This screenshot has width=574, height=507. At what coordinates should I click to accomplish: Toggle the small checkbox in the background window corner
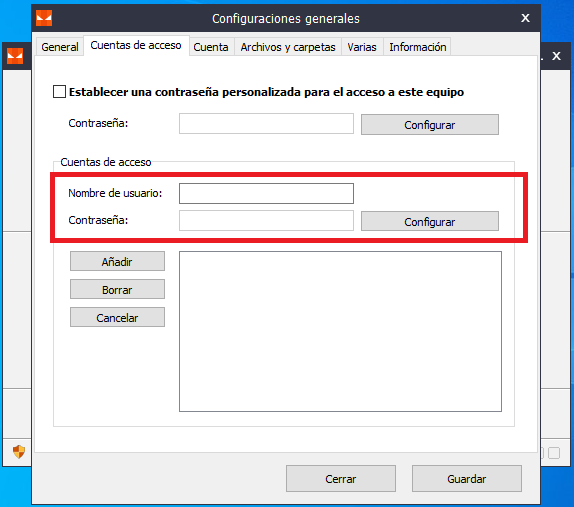(x=554, y=453)
